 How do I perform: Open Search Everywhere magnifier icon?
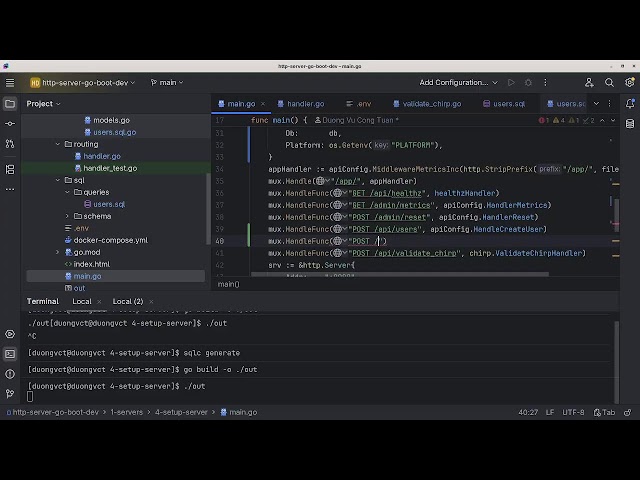tap(609, 82)
